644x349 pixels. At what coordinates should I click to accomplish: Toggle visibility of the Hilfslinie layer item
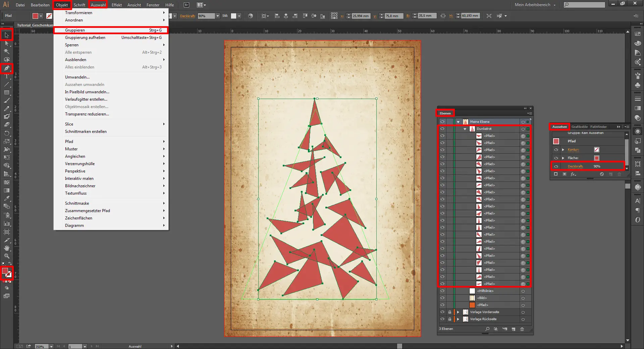(x=442, y=291)
